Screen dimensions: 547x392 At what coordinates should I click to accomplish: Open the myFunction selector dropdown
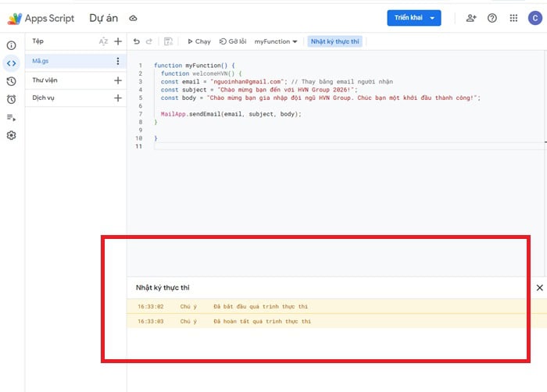[275, 41]
